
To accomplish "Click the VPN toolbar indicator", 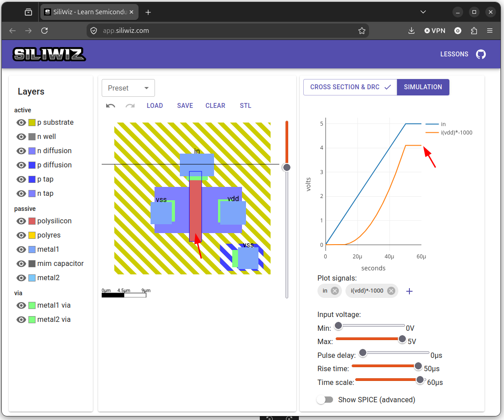I will (435, 31).
